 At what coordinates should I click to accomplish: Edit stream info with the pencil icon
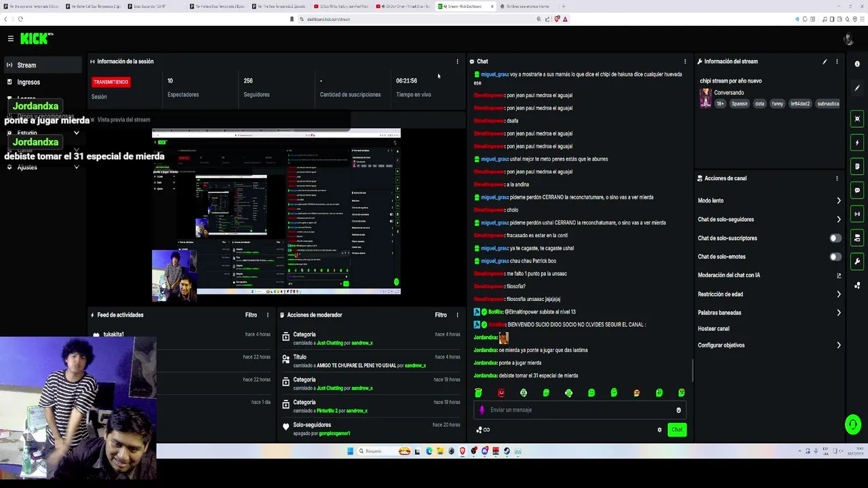pyautogui.click(x=825, y=62)
